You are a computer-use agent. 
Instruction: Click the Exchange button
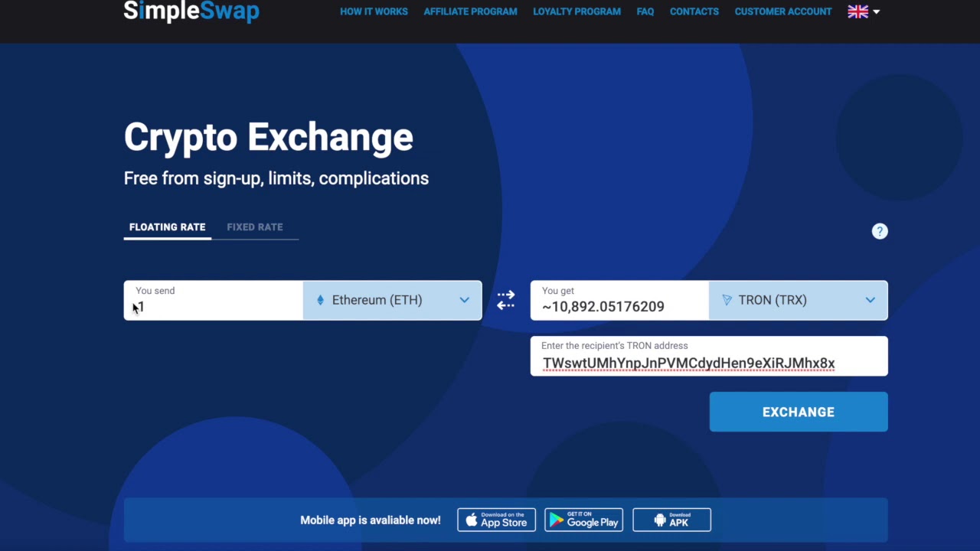click(x=799, y=412)
